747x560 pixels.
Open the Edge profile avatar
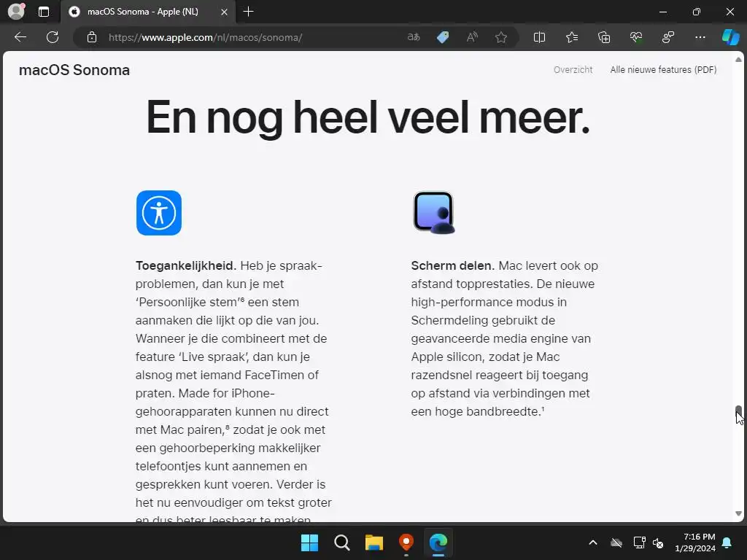17,11
